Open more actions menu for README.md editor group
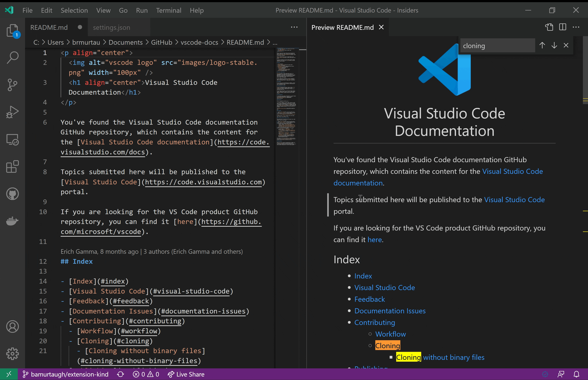The height and width of the screenshot is (380, 588). point(294,27)
